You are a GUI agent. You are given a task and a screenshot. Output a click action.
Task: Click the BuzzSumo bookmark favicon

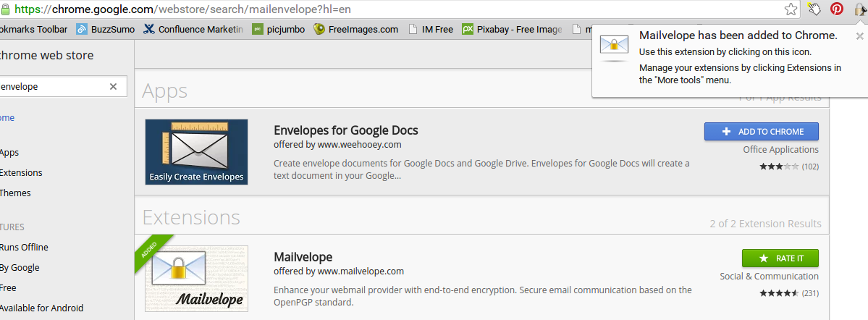(82, 30)
